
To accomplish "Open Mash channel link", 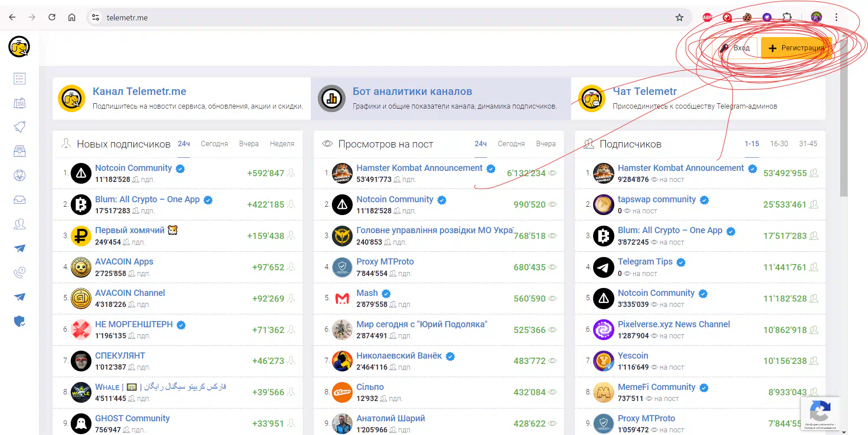I will click(x=367, y=293).
